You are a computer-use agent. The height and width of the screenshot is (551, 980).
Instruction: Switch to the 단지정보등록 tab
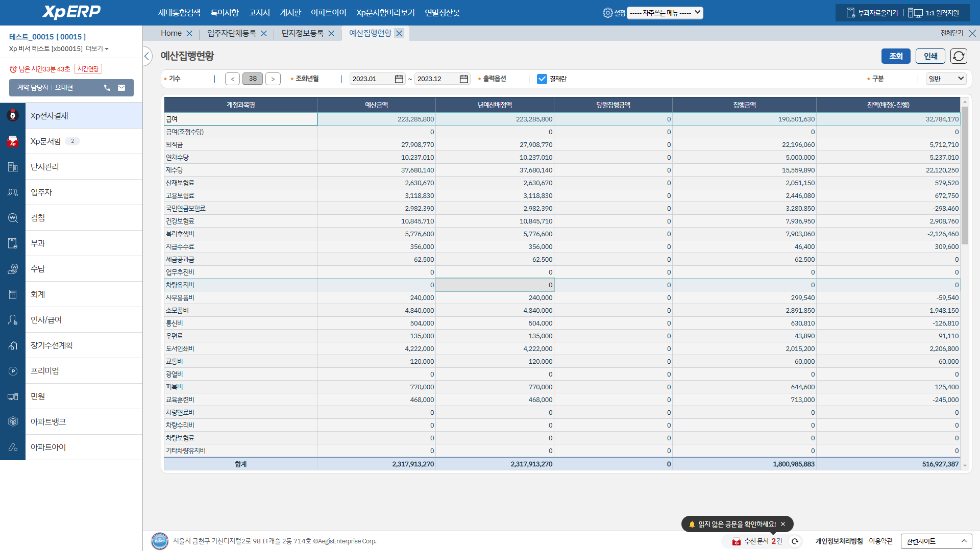303,33
